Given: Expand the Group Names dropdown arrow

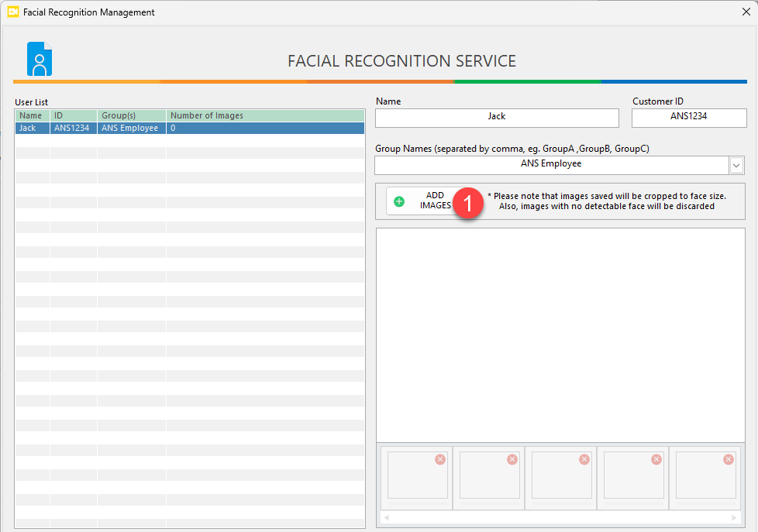Looking at the screenshot, I should [736, 165].
